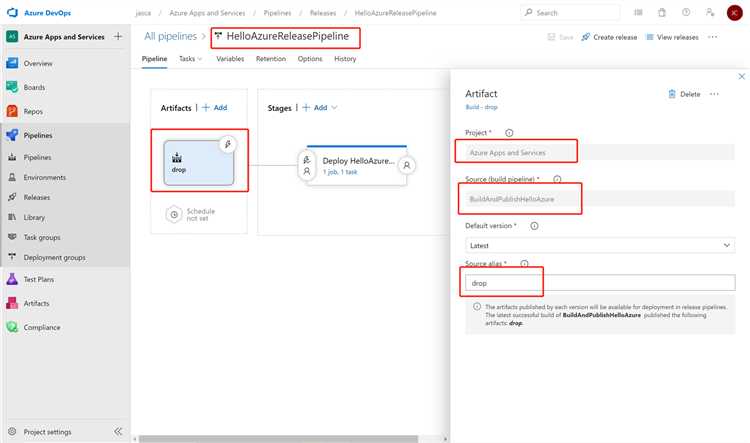The height and width of the screenshot is (443, 750).
Task: Open the continuous deployment trigger lightning icon
Action: (228, 144)
